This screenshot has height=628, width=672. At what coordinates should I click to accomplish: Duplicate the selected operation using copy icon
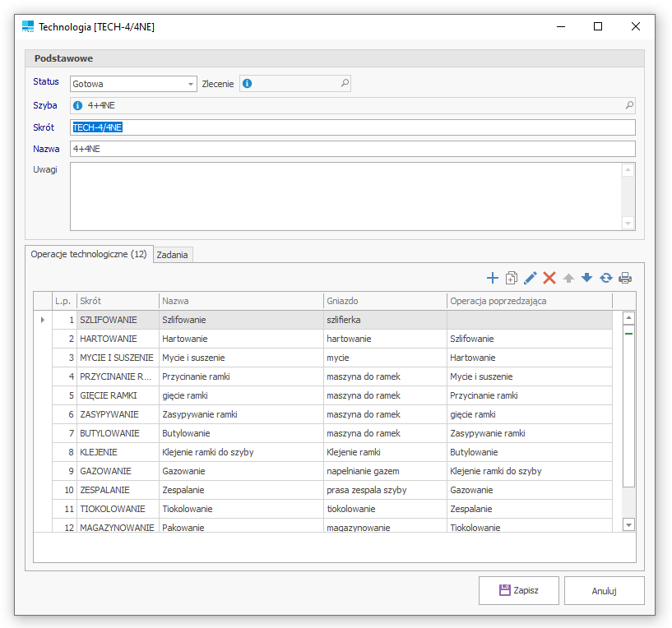click(x=512, y=278)
